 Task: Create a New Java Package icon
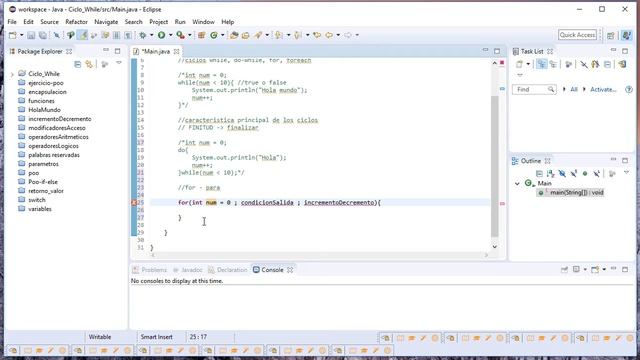point(201,35)
